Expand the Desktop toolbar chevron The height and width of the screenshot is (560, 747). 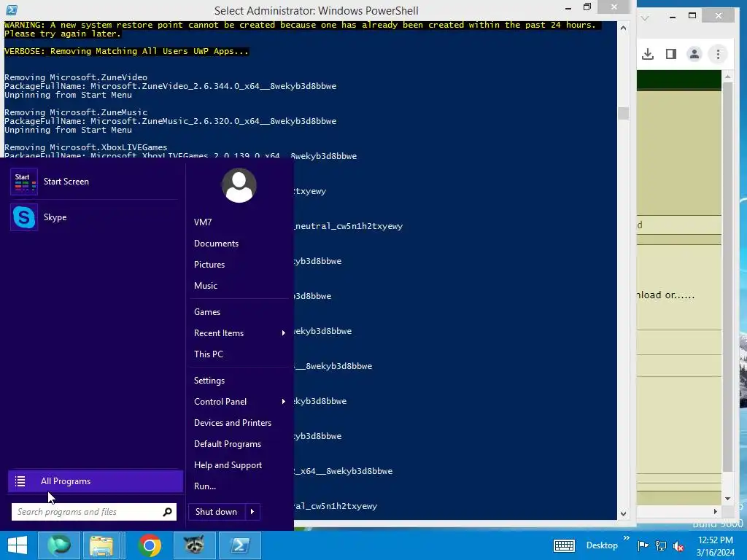pyautogui.click(x=627, y=538)
